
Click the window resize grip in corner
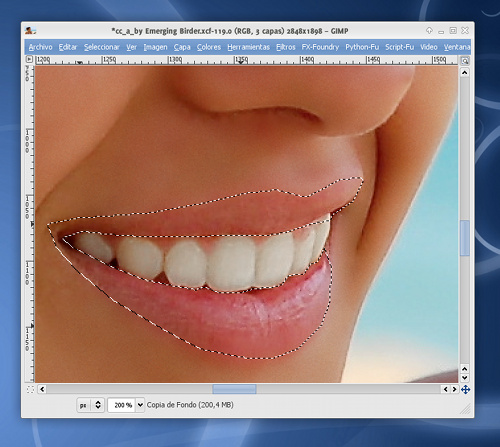[x=465, y=409]
